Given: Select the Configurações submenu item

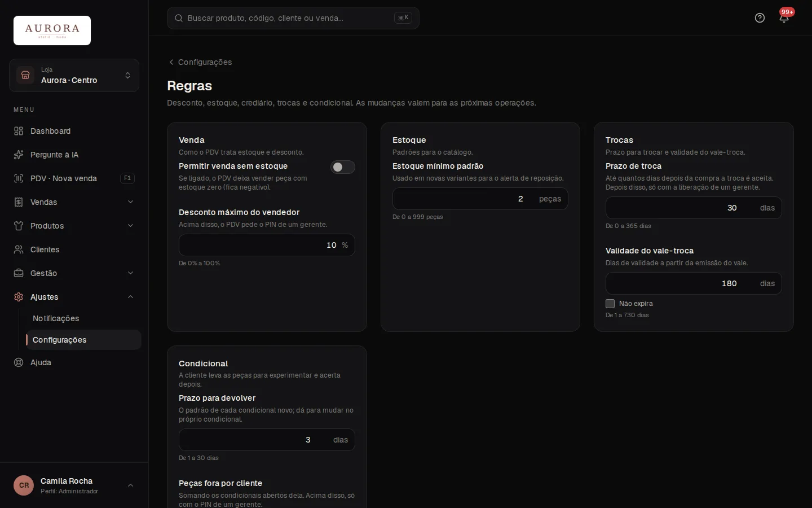Looking at the screenshot, I should point(83,340).
